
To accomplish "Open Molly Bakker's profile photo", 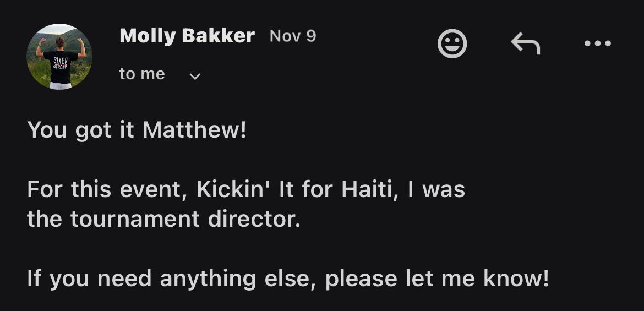I will point(59,57).
